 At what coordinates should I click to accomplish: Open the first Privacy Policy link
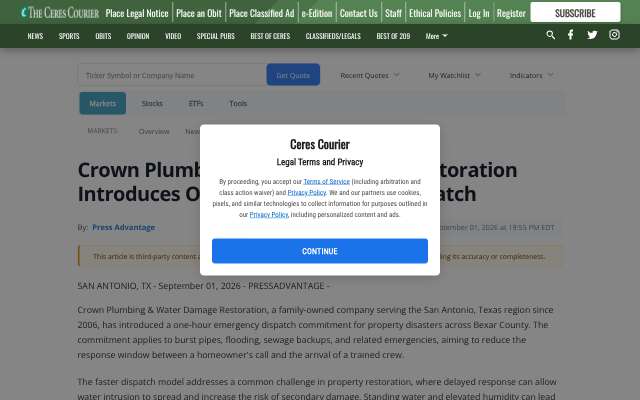pos(307,193)
